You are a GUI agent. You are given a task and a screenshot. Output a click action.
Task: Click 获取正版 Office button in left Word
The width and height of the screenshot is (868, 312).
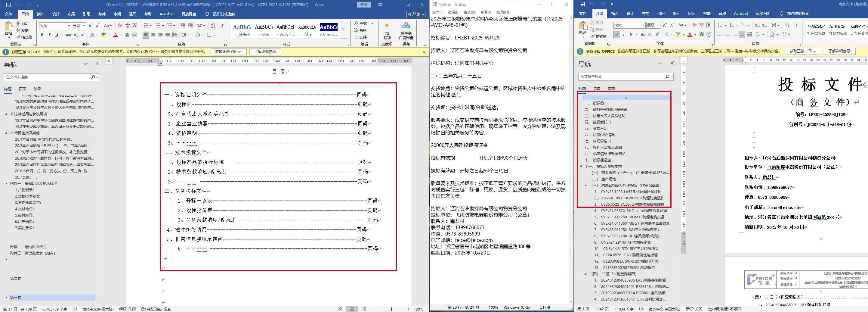(x=228, y=51)
